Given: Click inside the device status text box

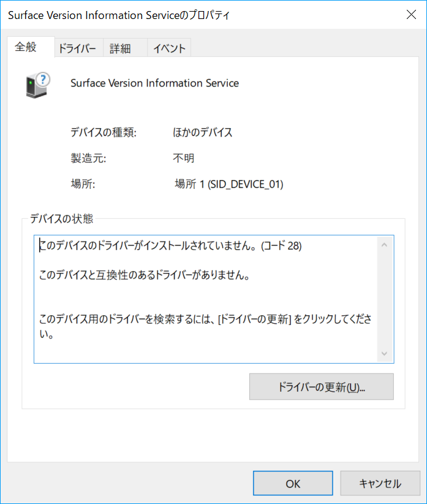Looking at the screenshot, I should pos(214,299).
